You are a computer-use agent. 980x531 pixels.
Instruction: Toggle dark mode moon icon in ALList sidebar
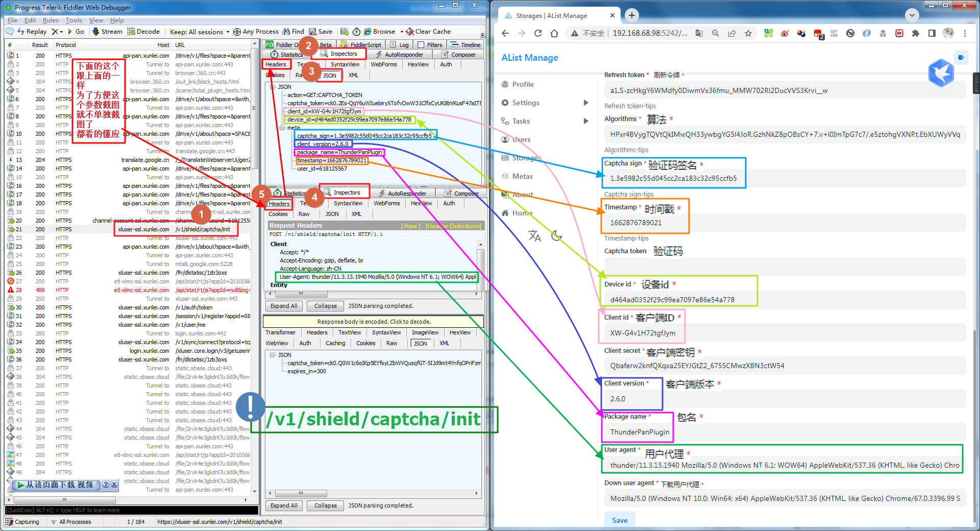point(556,235)
